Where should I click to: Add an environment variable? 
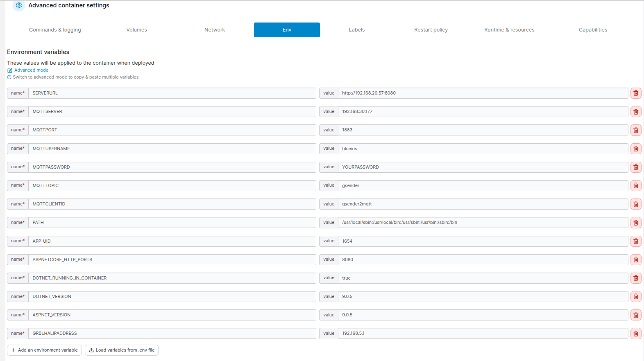point(44,350)
